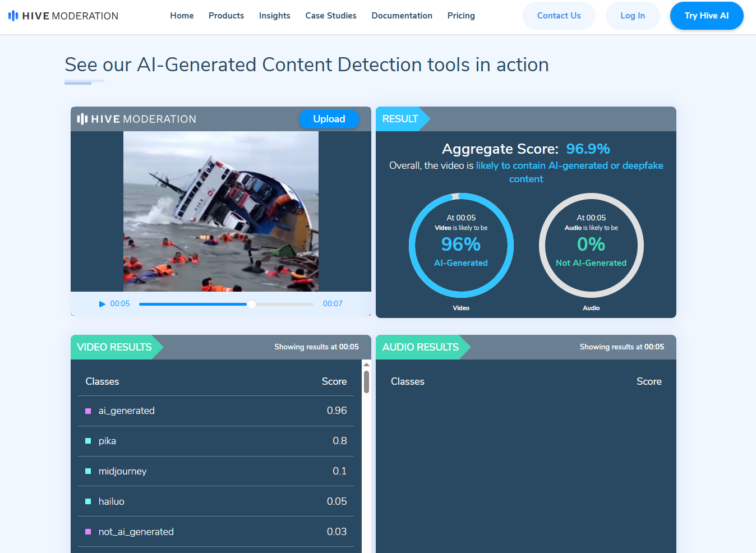Screen dimensions: 756x553
Task: Click the 0.03 score value
Action: pyautogui.click(x=337, y=532)
